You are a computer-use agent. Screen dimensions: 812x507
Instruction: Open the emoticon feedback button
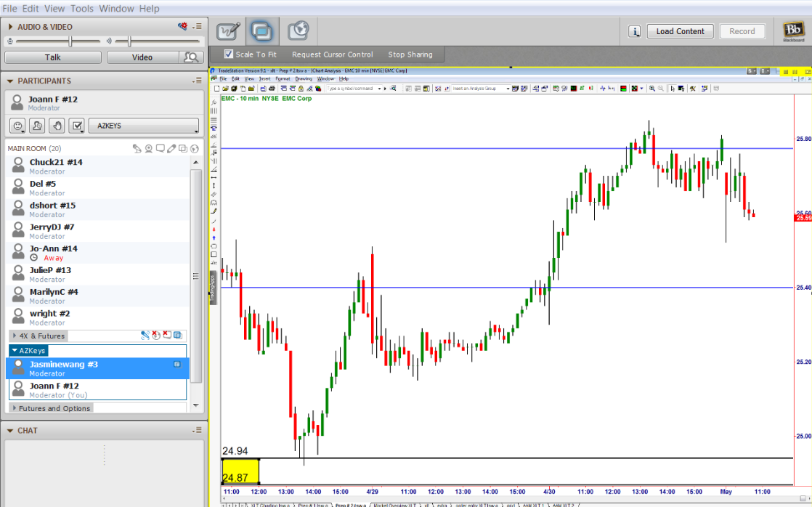18,126
